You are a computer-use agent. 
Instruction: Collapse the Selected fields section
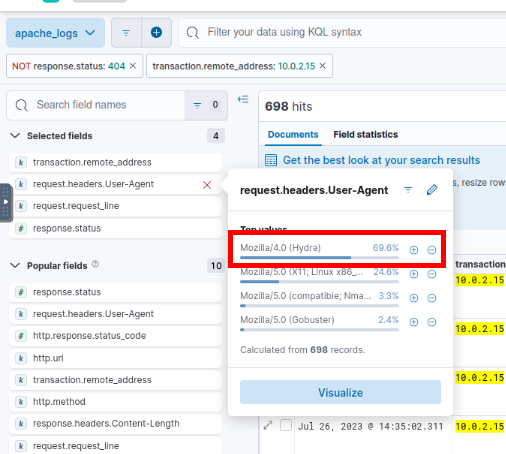(15, 136)
